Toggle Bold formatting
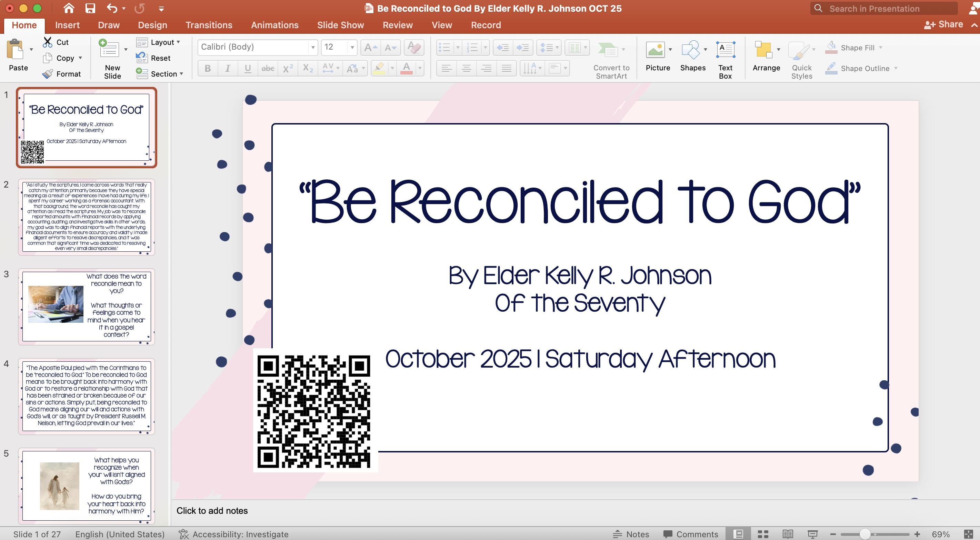980x540 pixels. (208, 69)
